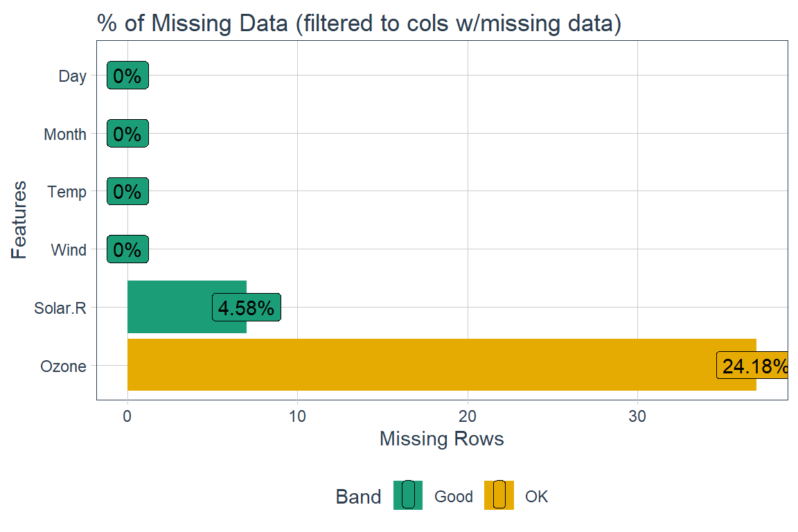
Task: Click the green Good legend swatch
Action: [x=408, y=495]
